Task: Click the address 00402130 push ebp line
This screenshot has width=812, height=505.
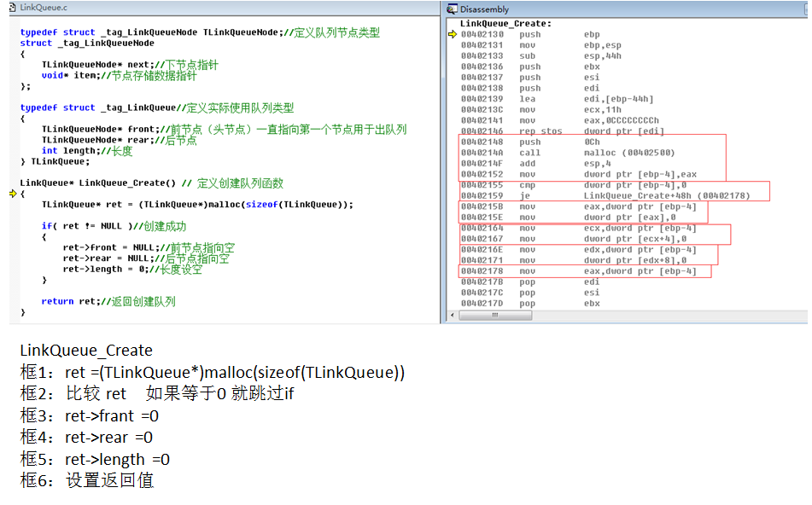Action: tap(530, 34)
